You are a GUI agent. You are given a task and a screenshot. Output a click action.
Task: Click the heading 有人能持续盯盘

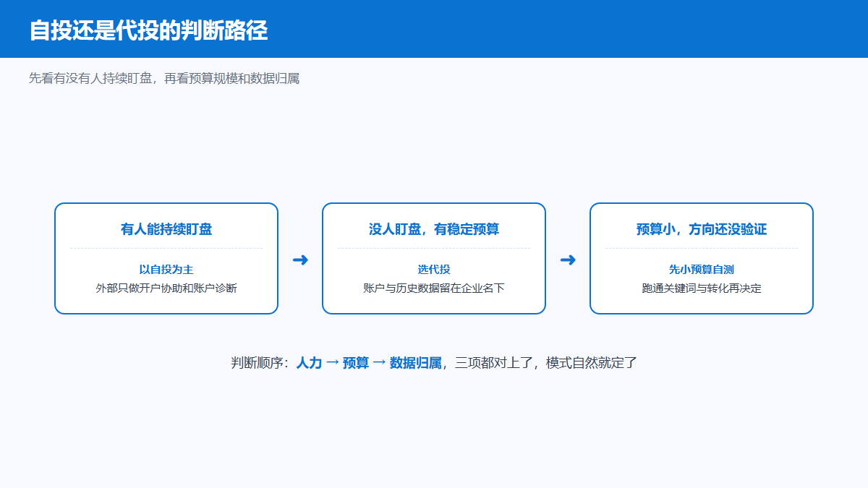point(166,229)
